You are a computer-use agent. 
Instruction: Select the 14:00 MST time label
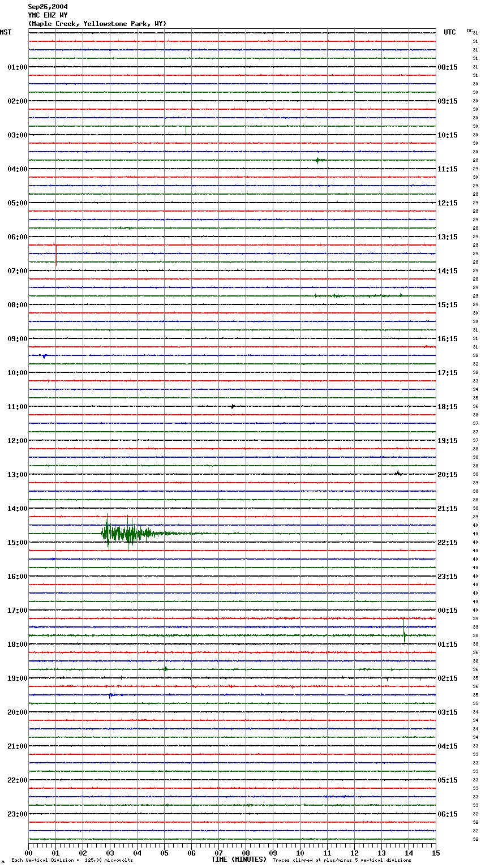point(18,509)
